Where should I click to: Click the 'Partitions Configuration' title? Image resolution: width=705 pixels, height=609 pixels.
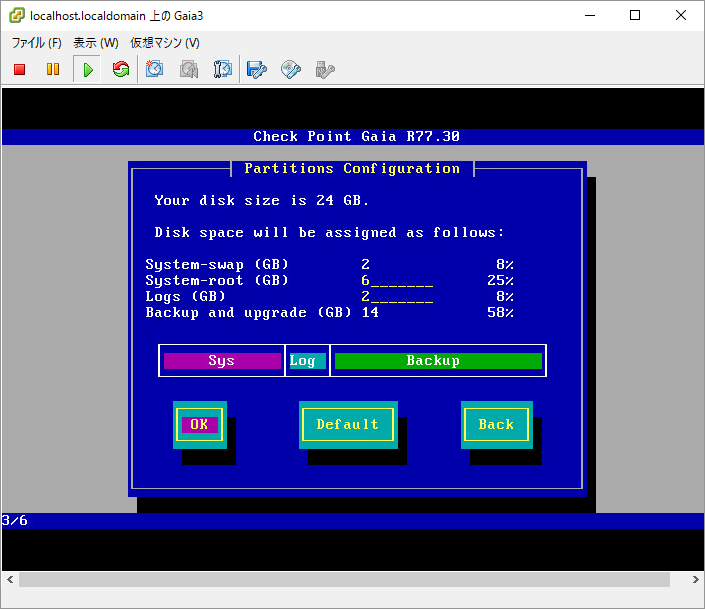[352, 169]
